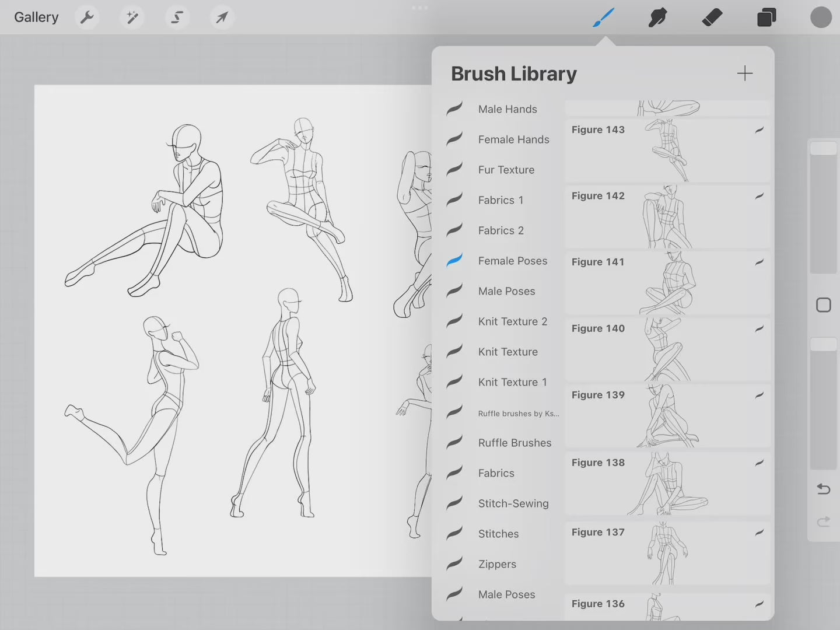The image size is (840, 630).
Task: Switch to the Male Poses brush set
Action: 506,291
